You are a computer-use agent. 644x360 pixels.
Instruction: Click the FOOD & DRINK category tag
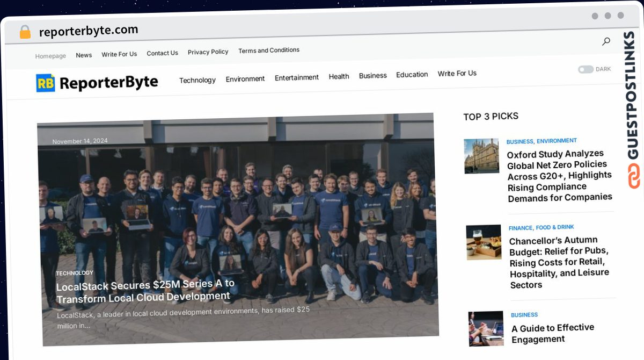tap(555, 227)
